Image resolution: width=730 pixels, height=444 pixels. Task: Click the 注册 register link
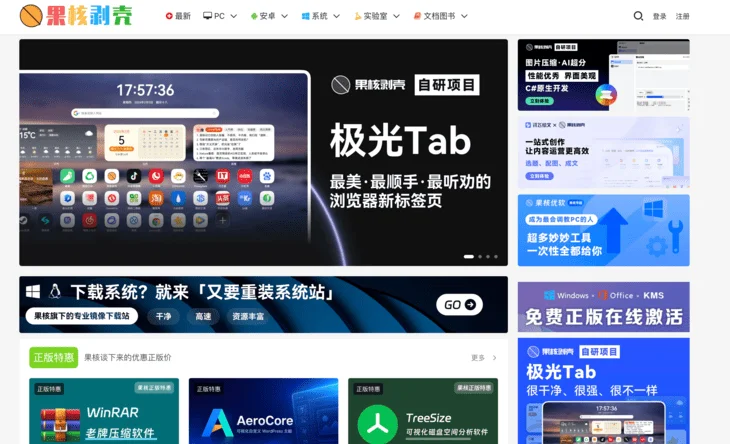coord(683,16)
